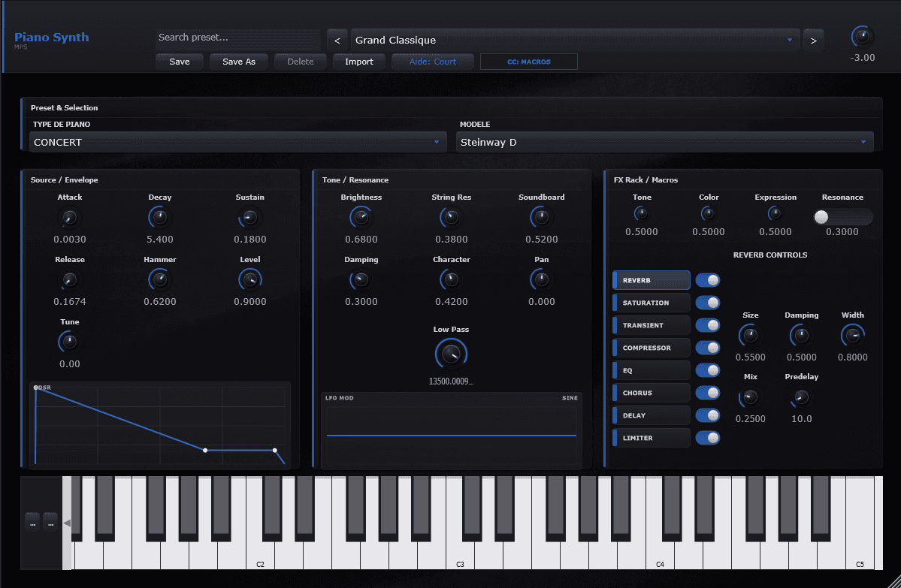Click the Import button

pyautogui.click(x=358, y=62)
